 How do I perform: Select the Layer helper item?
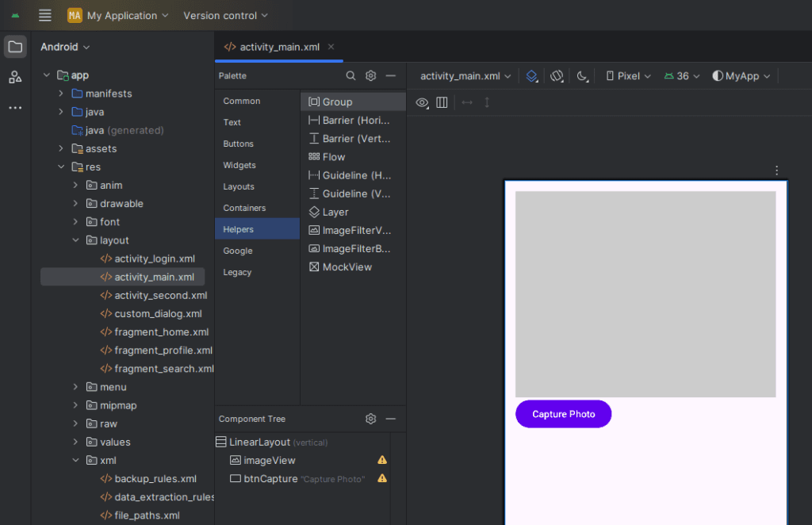353,213
